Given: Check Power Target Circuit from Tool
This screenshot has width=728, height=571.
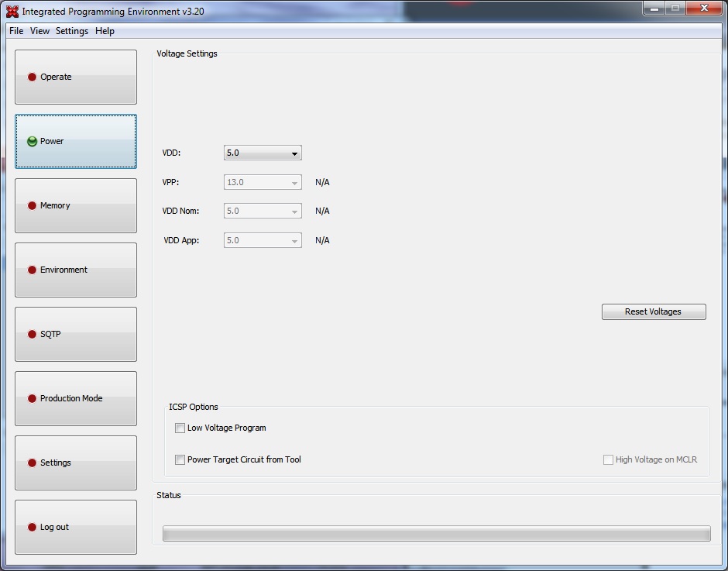Looking at the screenshot, I should click(180, 459).
